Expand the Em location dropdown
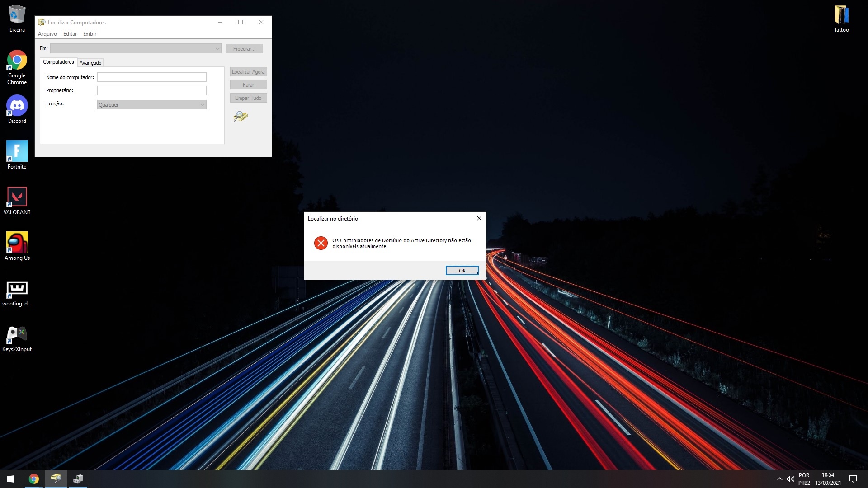The image size is (868, 488). pos(217,48)
